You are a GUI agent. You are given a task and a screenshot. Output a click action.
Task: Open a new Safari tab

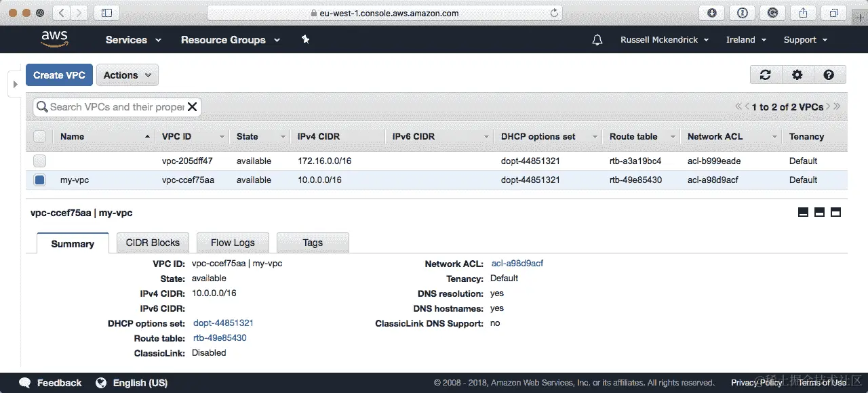click(x=861, y=18)
